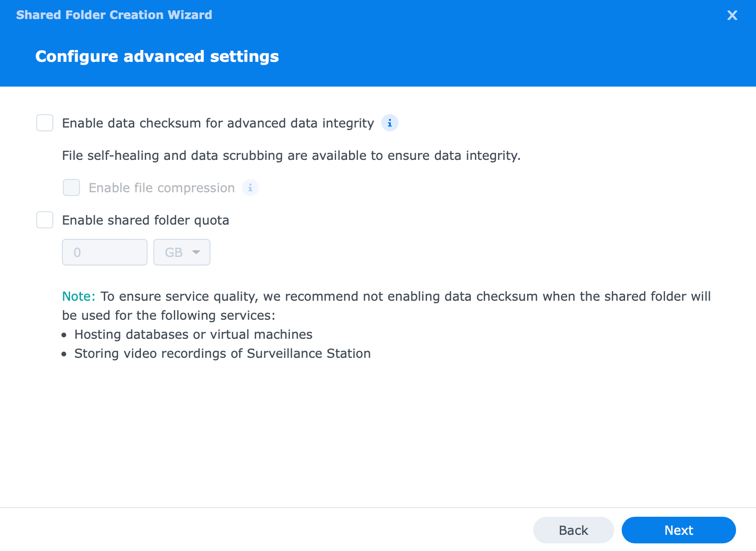Open the GB unit dropdown

[x=181, y=252]
